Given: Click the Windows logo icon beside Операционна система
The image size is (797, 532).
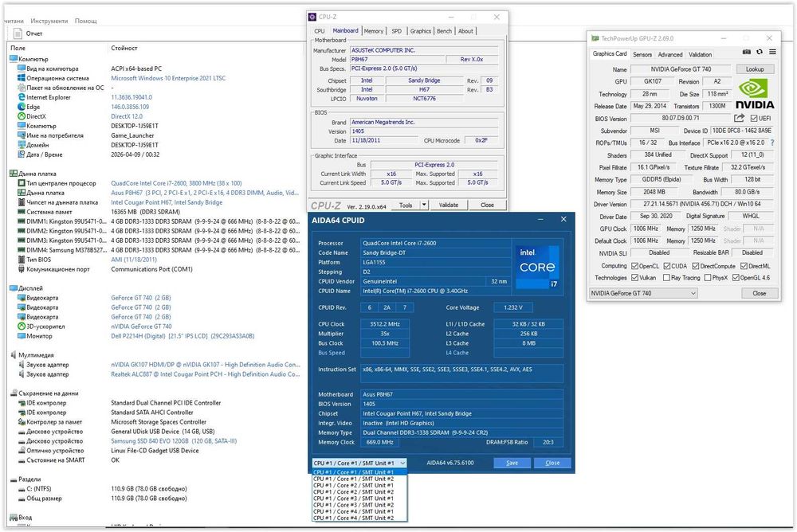Looking at the screenshot, I should pyautogui.click(x=22, y=78).
